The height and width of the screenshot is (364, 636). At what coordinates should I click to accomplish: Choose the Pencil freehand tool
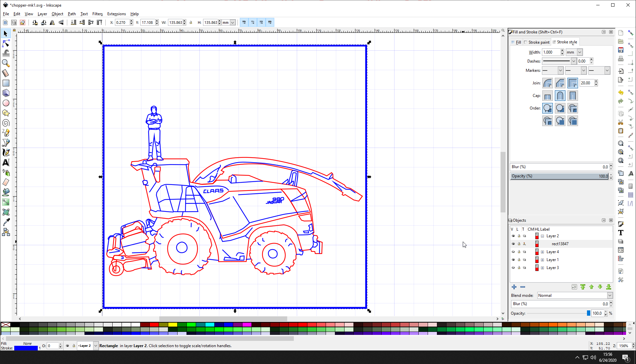pos(6,133)
